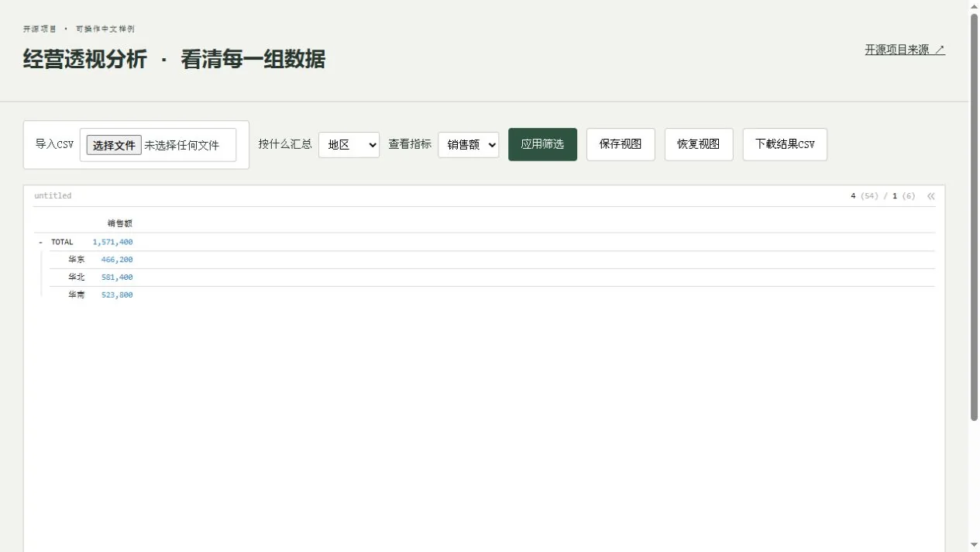Click the row and column count indicator

883,196
